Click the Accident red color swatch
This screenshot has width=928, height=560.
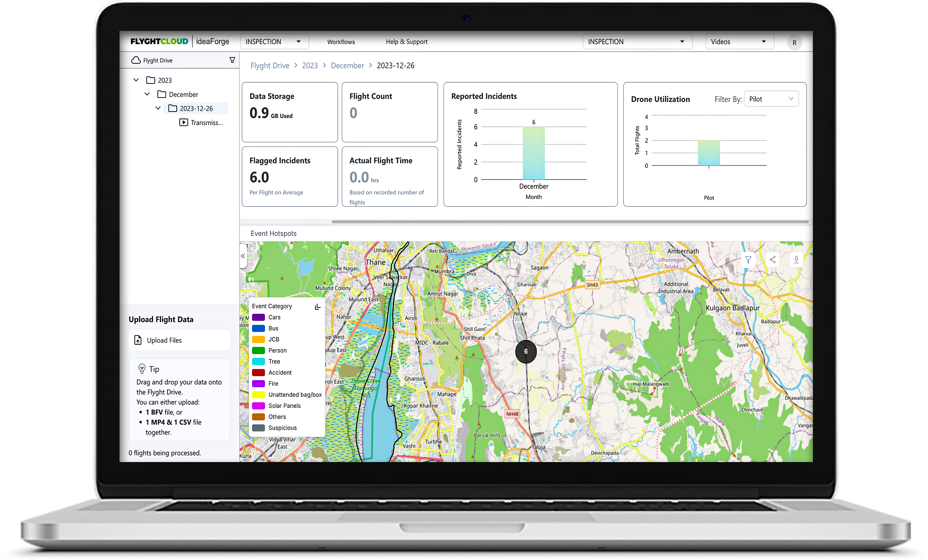[x=258, y=373]
